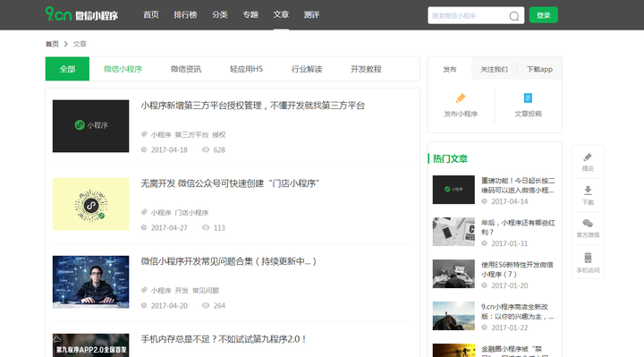Image resolution: width=644 pixels, height=357 pixels.
Task: Open the programmer article thumbnail
Action: (x=90, y=282)
